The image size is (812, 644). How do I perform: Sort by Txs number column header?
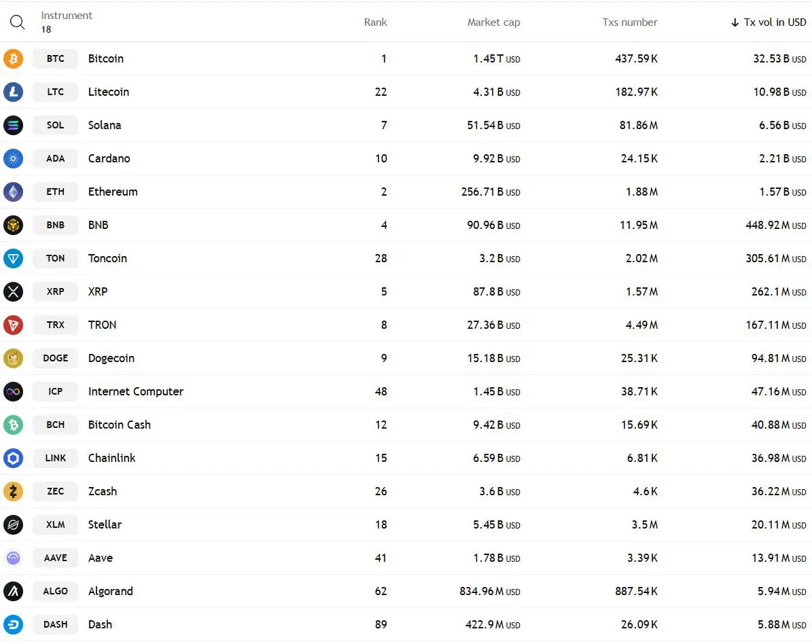pyautogui.click(x=630, y=22)
